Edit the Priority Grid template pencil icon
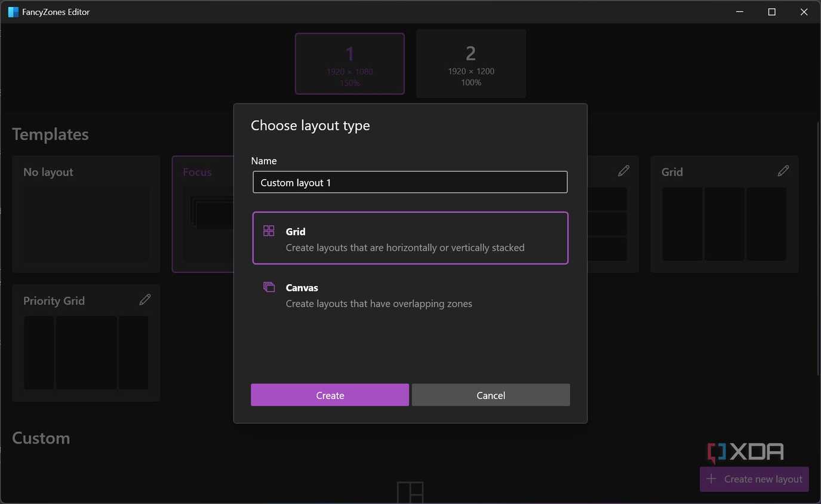Image resolution: width=821 pixels, height=504 pixels. click(x=145, y=300)
